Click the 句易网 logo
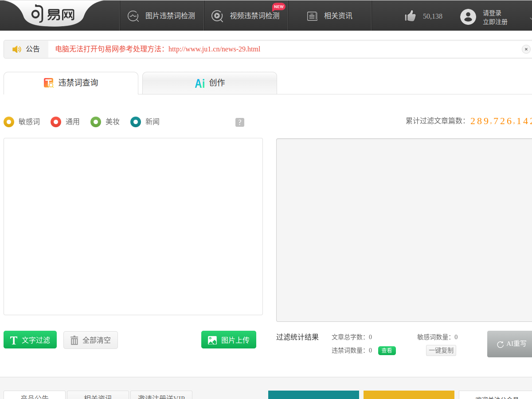The image size is (532, 399). pos(52,15)
